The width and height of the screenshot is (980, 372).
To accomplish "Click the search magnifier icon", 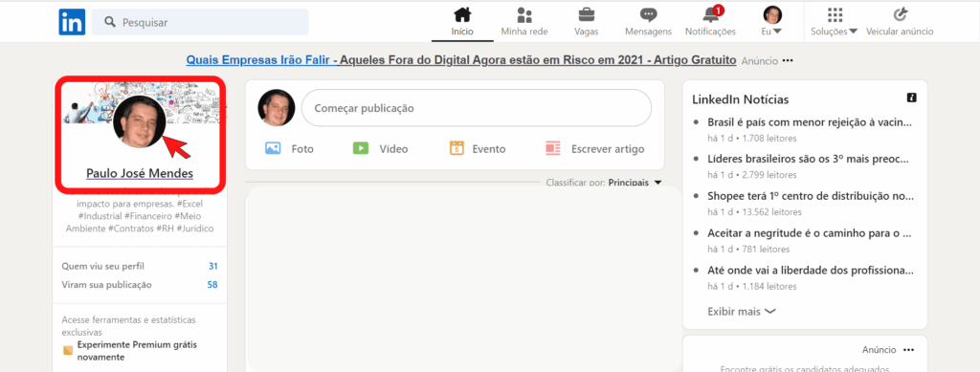I will click(x=110, y=22).
